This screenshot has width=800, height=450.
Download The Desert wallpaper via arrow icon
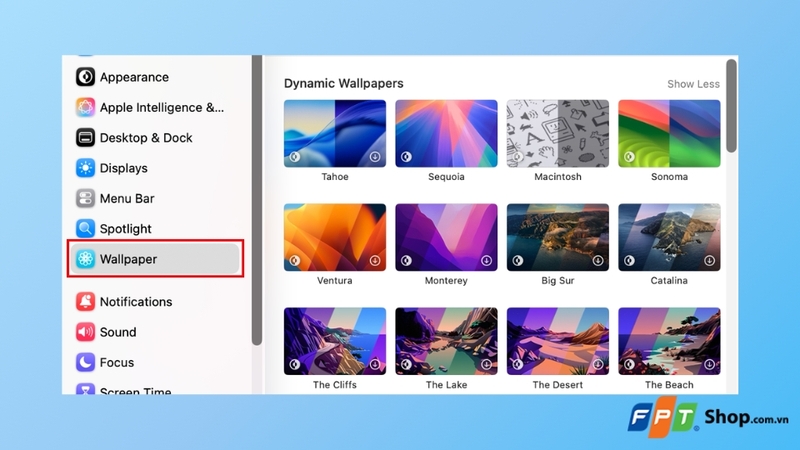[x=598, y=364]
